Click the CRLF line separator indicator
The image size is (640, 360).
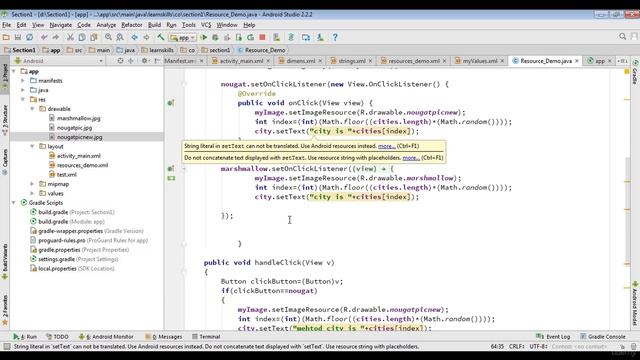coord(516,347)
